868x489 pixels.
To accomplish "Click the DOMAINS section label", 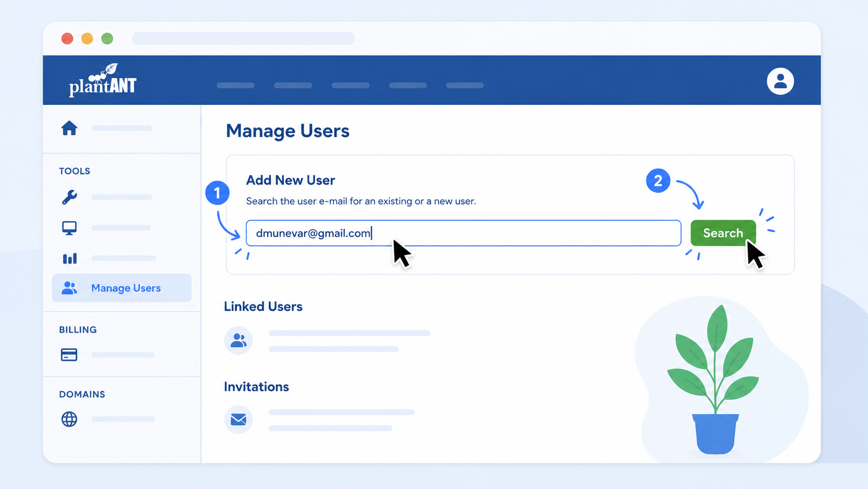I will (x=82, y=394).
